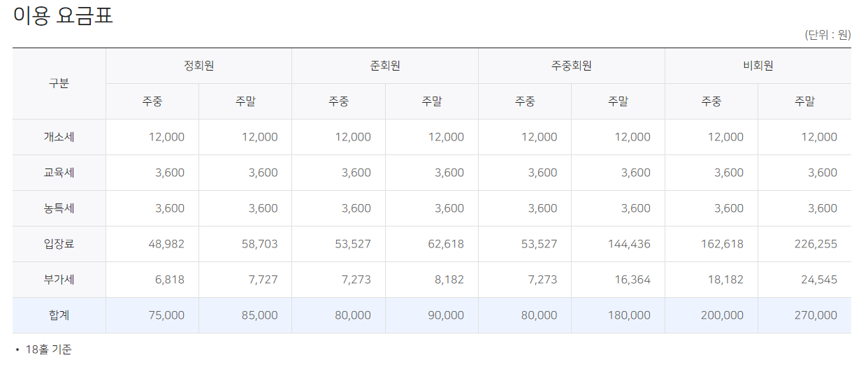Click the '합계' row label
This screenshot has width=868, height=374.
(59, 315)
